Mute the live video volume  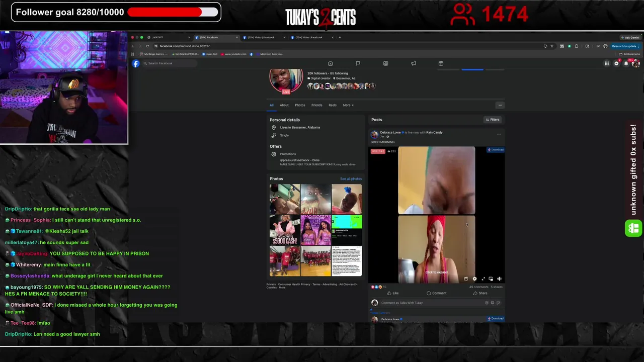click(x=499, y=279)
